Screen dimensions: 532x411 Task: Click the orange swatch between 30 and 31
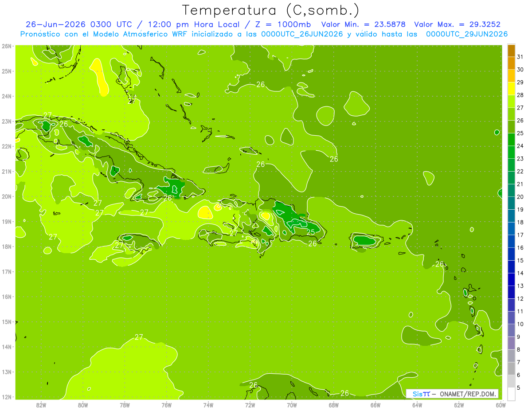(x=511, y=63)
